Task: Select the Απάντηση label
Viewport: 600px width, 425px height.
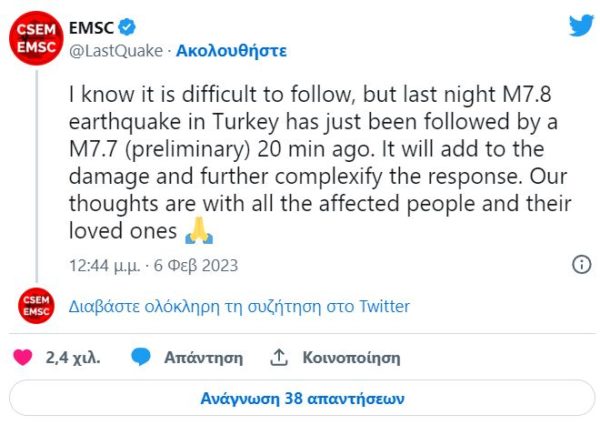Action: (204, 357)
